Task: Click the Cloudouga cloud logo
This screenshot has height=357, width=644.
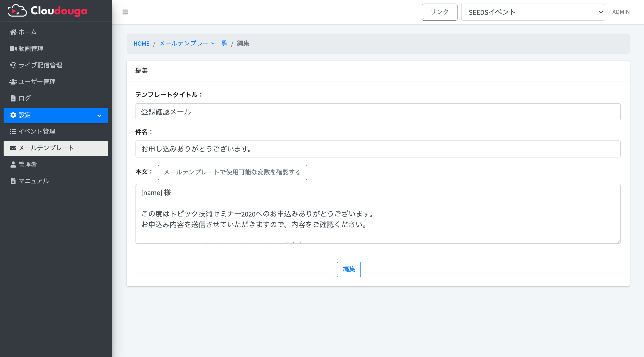Action: tap(17, 11)
